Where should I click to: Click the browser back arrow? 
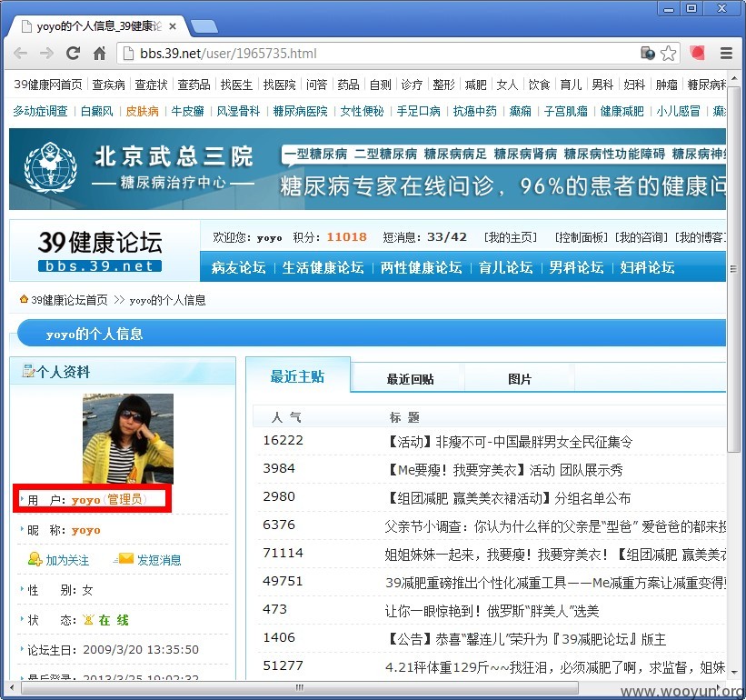tap(21, 54)
